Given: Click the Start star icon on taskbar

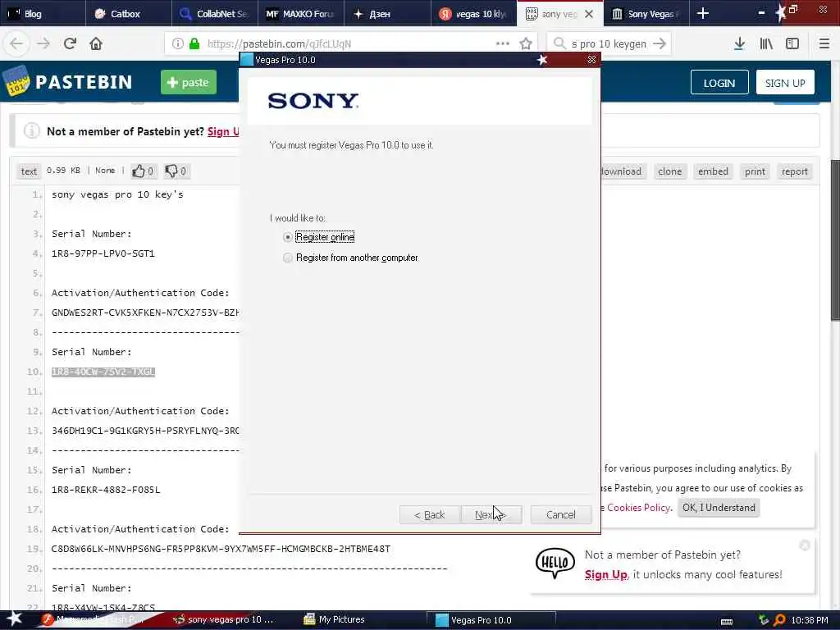Looking at the screenshot, I should [15, 619].
